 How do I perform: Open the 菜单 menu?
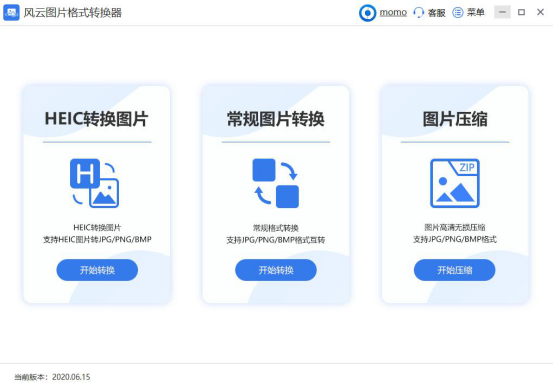(475, 13)
